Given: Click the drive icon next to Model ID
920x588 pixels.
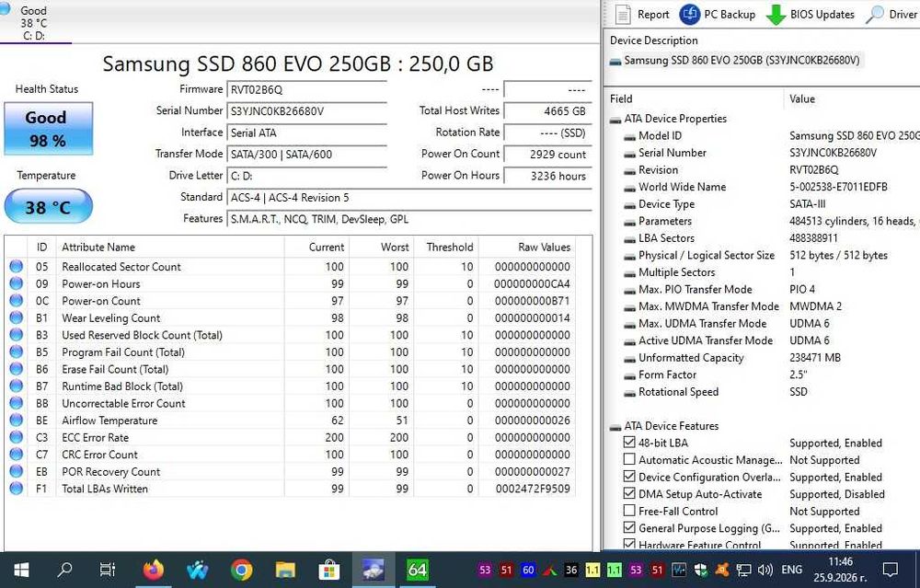Looking at the screenshot, I should [x=629, y=136].
